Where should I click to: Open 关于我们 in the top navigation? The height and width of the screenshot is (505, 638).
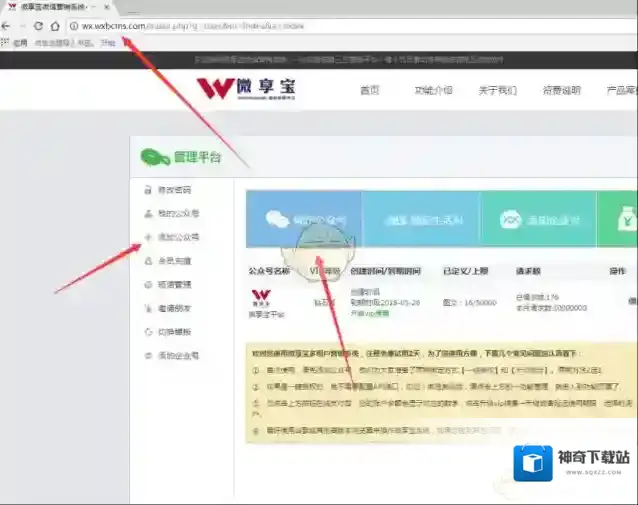coord(497,90)
